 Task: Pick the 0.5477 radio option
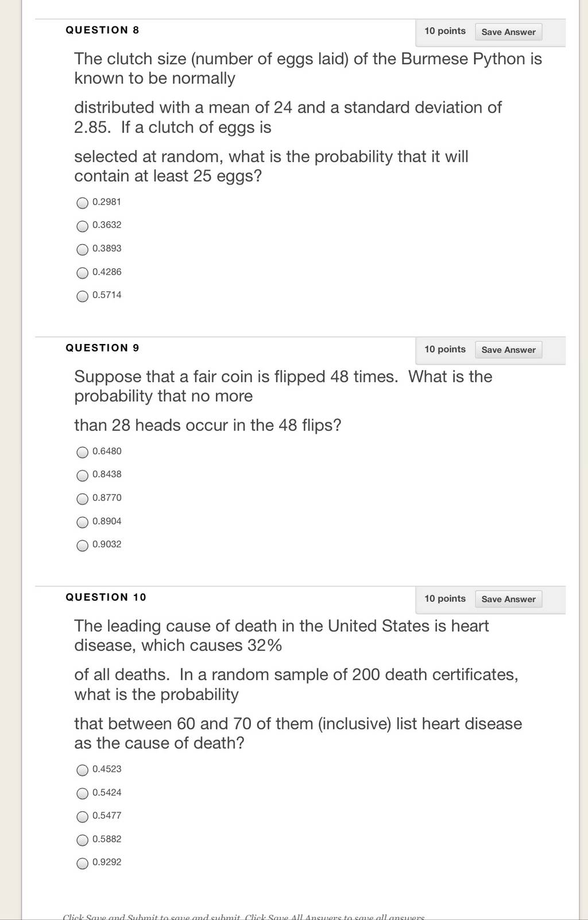click(83, 817)
